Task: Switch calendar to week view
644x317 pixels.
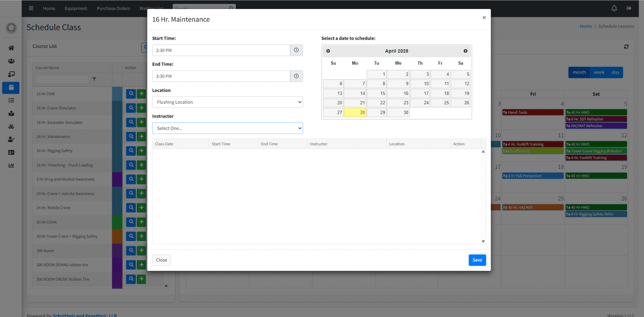Action: click(599, 72)
